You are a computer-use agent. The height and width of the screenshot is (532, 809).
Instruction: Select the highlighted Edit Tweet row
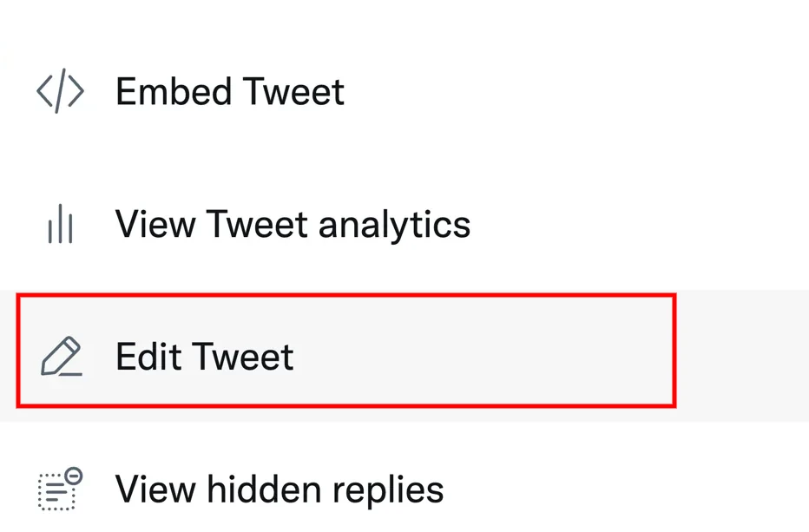(x=345, y=351)
